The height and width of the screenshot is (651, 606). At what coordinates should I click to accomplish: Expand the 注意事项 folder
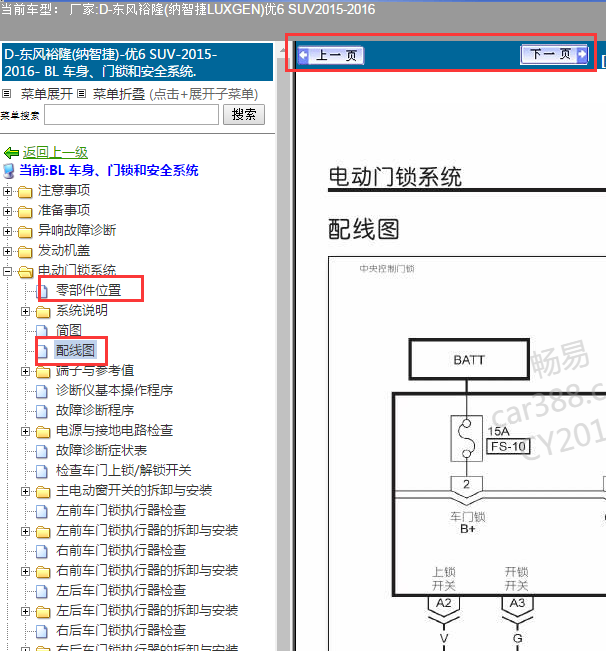pyautogui.click(x=7, y=191)
